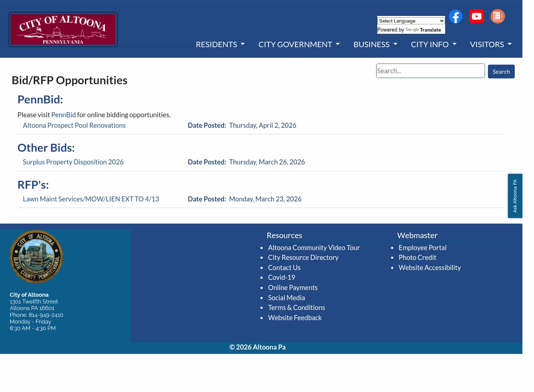Click inside the Search input box
This screenshot has width=534, height=392.
(430, 71)
